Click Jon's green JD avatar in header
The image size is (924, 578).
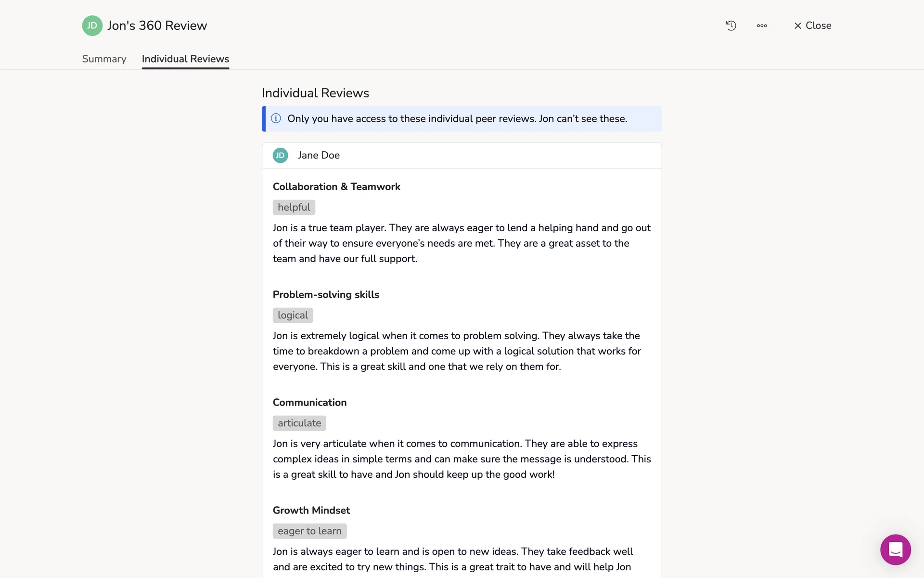point(92,26)
